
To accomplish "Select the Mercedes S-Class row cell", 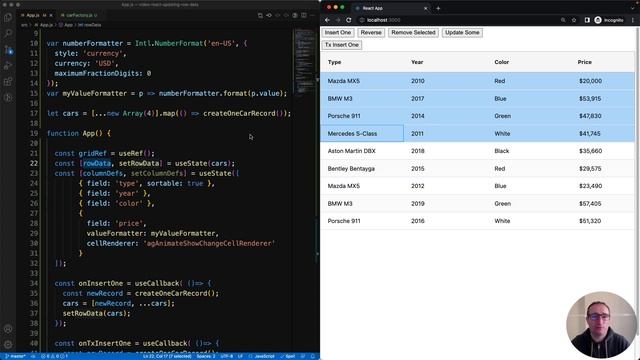I will [x=362, y=133].
